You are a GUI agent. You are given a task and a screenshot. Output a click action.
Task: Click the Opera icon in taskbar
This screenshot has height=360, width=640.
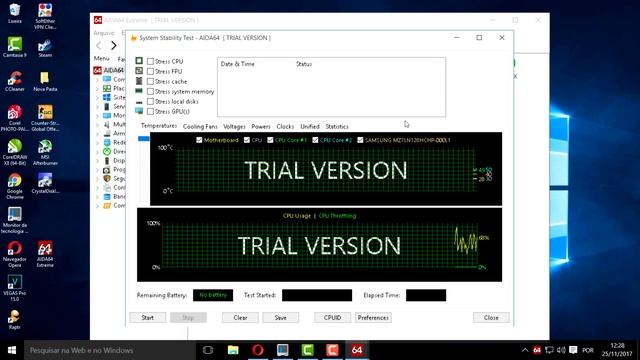[258, 350]
